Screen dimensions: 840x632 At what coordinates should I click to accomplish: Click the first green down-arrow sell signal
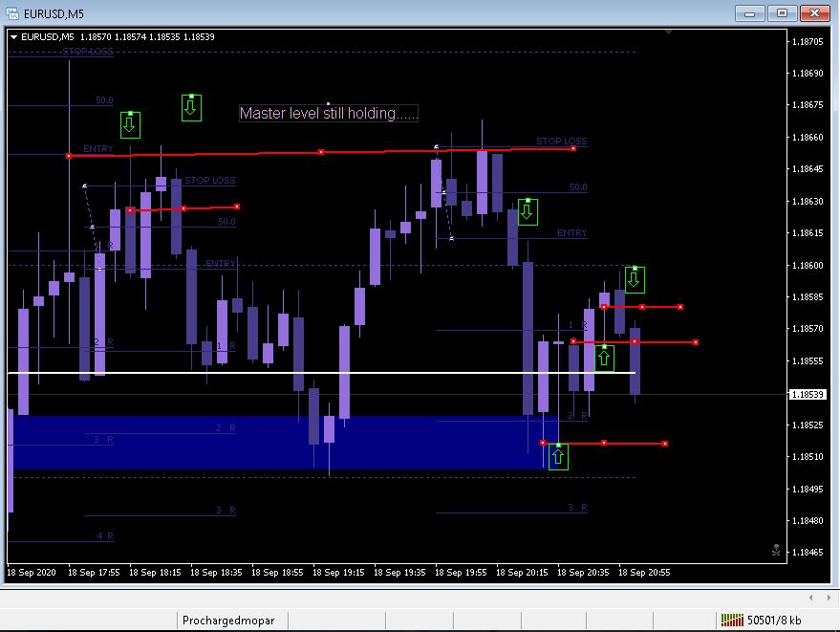[130, 125]
